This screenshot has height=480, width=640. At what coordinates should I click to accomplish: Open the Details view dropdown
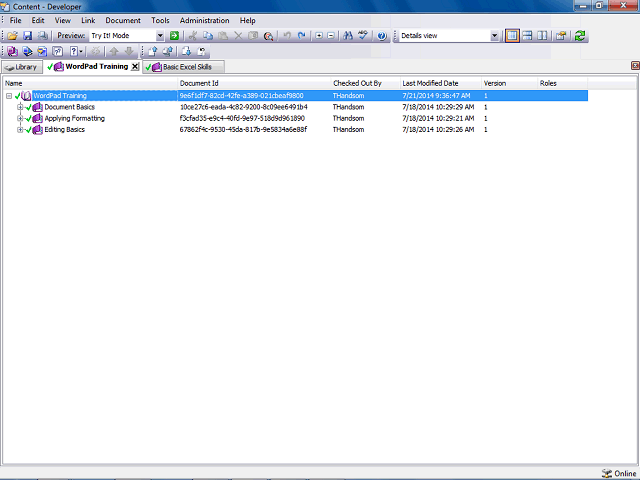[494, 36]
